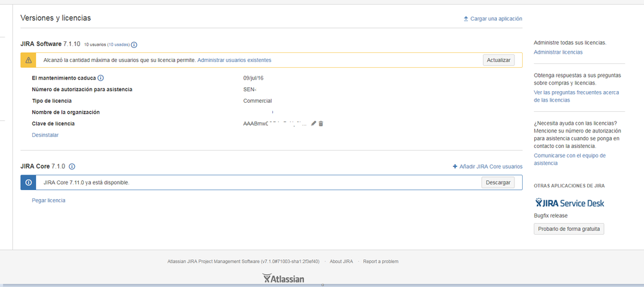Click upload icon beside Cargar una aplicación
This screenshot has width=644, height=287.
[x=466, y=19]
